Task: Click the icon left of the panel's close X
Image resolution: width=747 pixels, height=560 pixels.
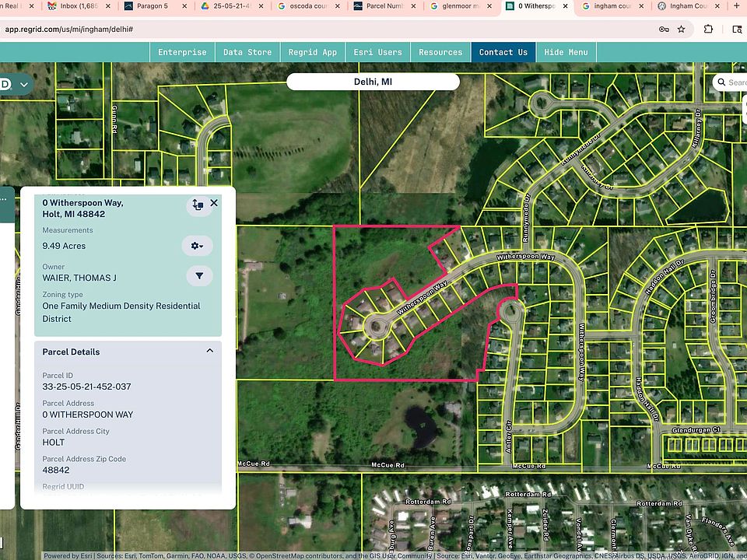Action: tap(198, 205)
